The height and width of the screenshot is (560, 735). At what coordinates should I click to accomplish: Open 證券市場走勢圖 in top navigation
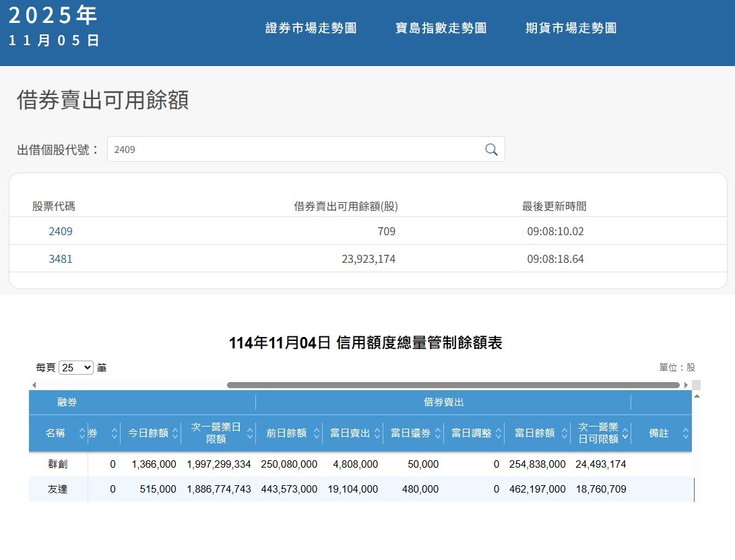(x=311, y=28)
